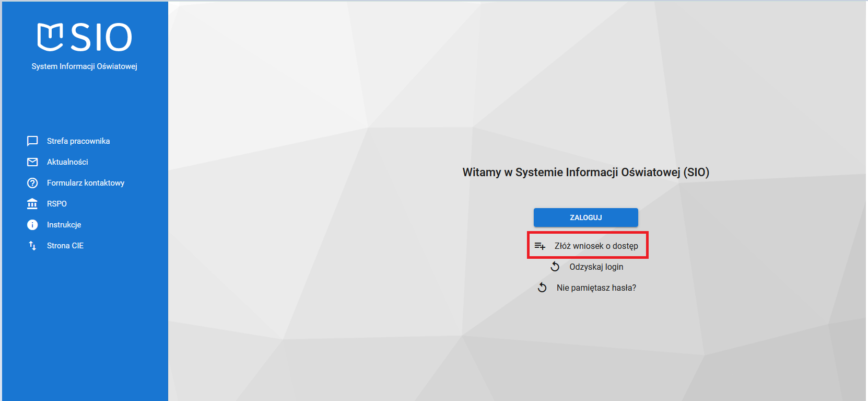Viewport: 868px width, 401px height.
Task: Click the list-plus icon beside Złóż wniosek
Action: (540, 246)
